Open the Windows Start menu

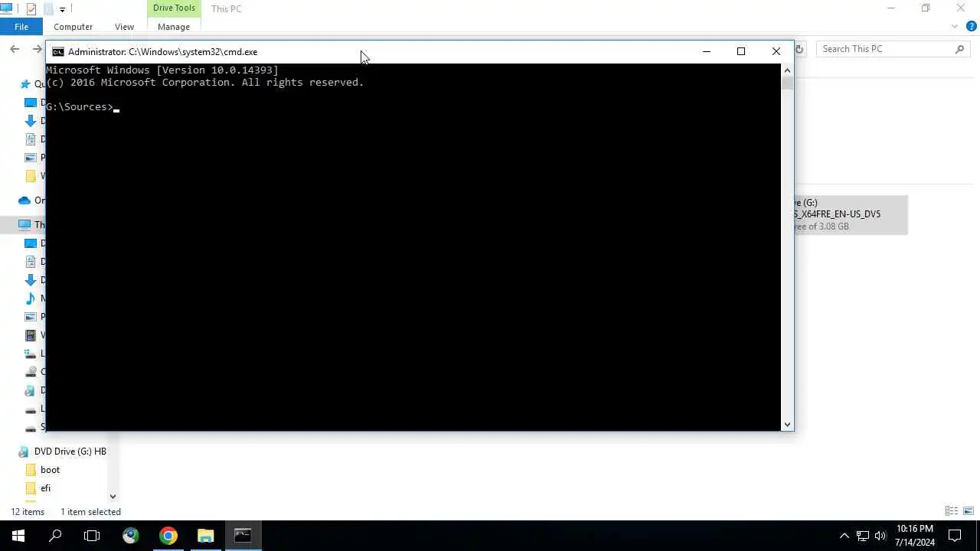(x=18, y=536)
